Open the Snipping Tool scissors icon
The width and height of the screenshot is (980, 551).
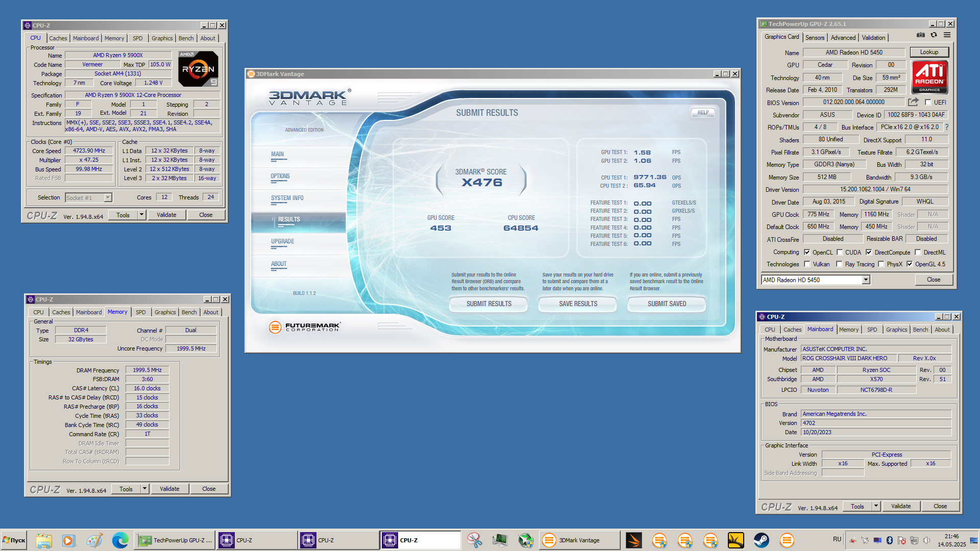(475, 540)
